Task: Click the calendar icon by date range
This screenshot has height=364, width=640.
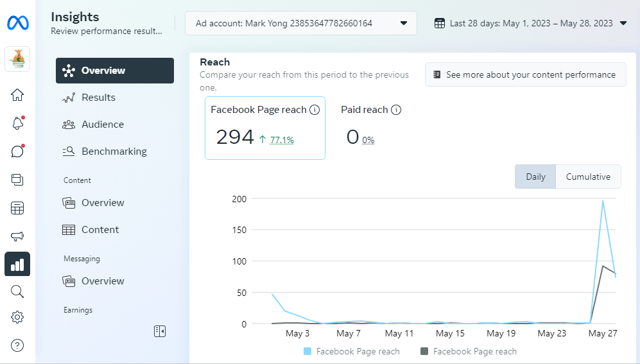Action: point(440,23)
